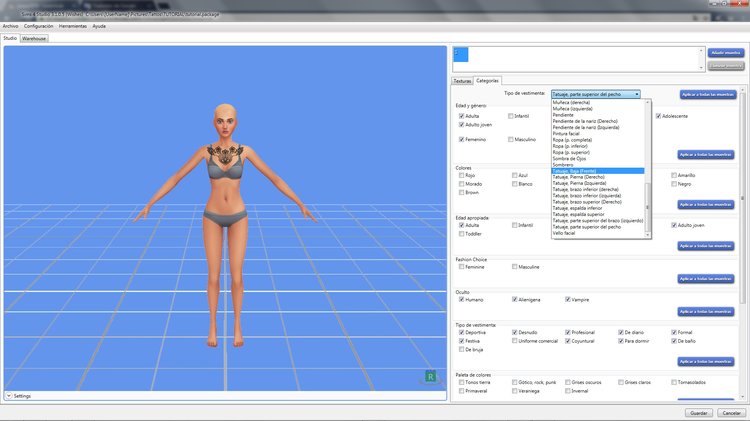Choose Vello facial from the list
Viewport: 750px width, 421px height.
click(x=564, y=233)
